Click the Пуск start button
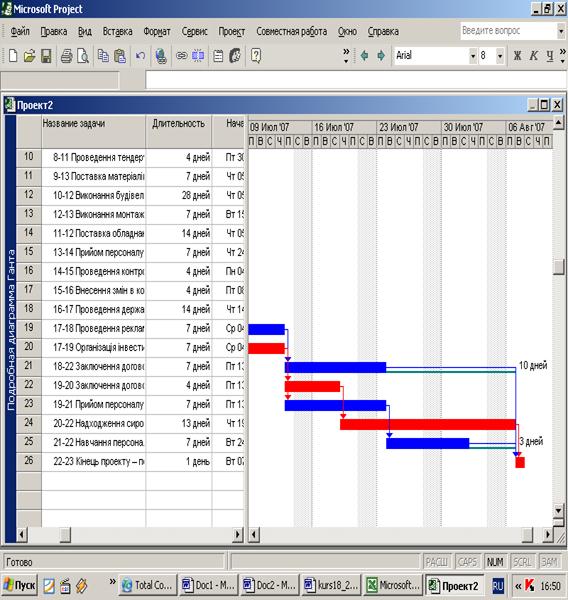 click(x=19, y=585)
